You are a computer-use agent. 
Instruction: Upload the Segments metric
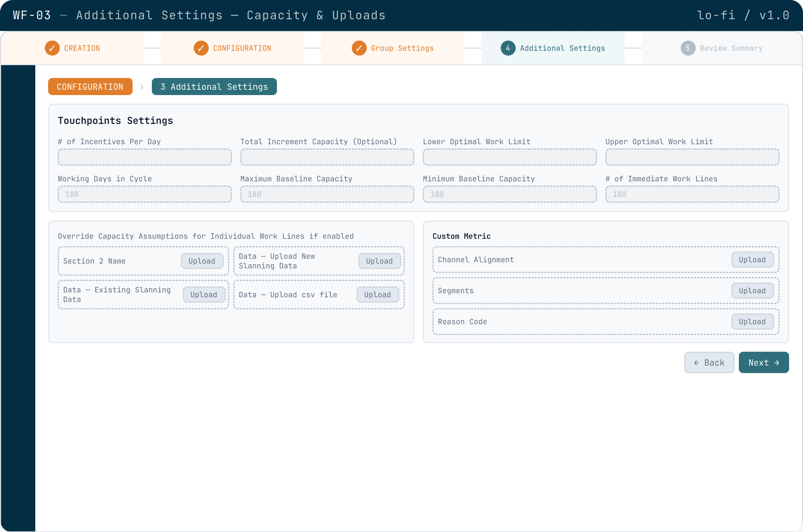(753, 291)
